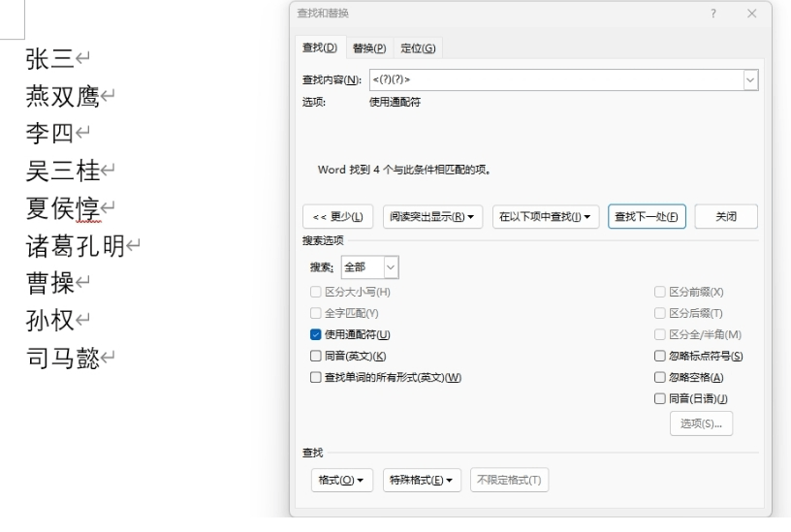
Task: Enable 查找单词的所有形式(英文)(W) checkbox
Action: click(x=316, y=377)
